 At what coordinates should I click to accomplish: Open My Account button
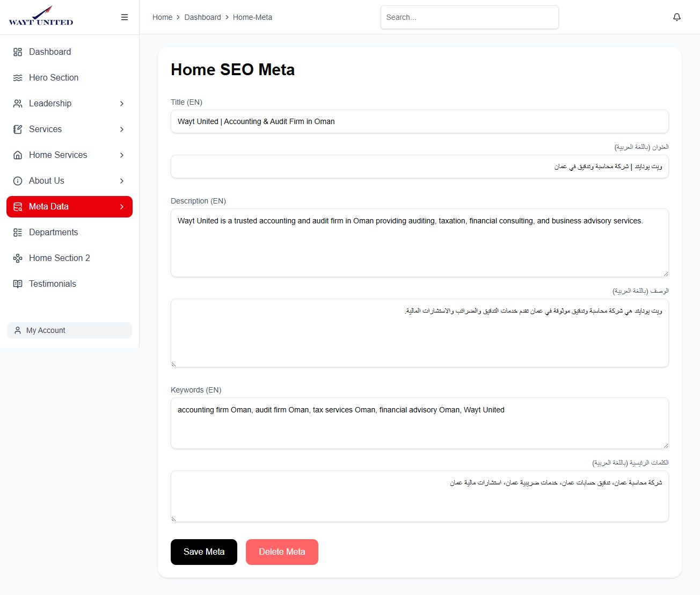pyautogui.click(x=69, y=330)
